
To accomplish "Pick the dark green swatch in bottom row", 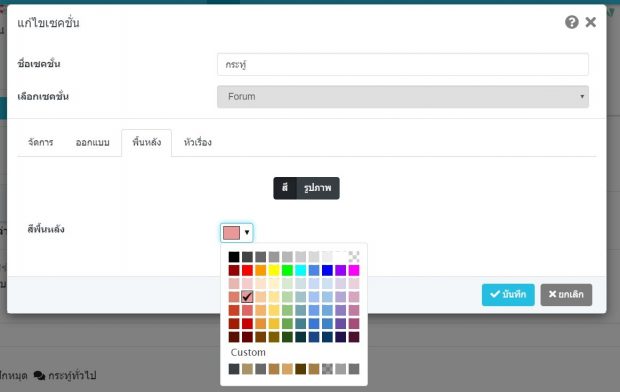I will click(x=287, y=337).
